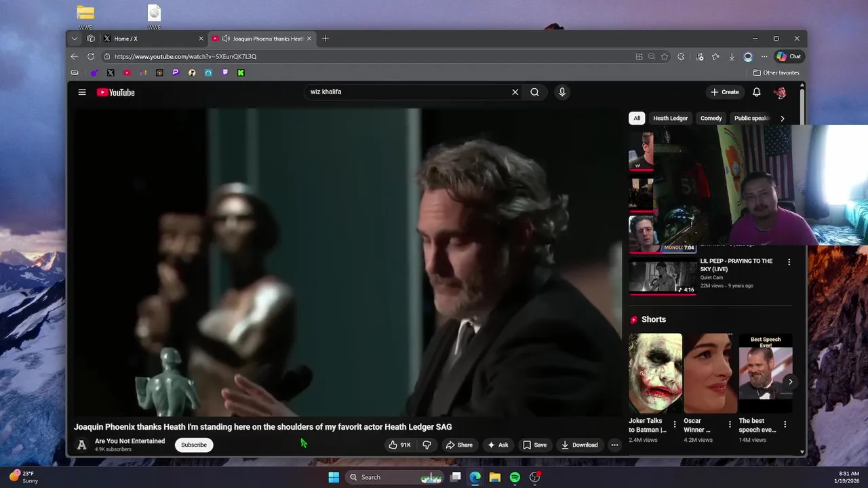Open the Twitch bookmark in favorites bar

(224, 73)
